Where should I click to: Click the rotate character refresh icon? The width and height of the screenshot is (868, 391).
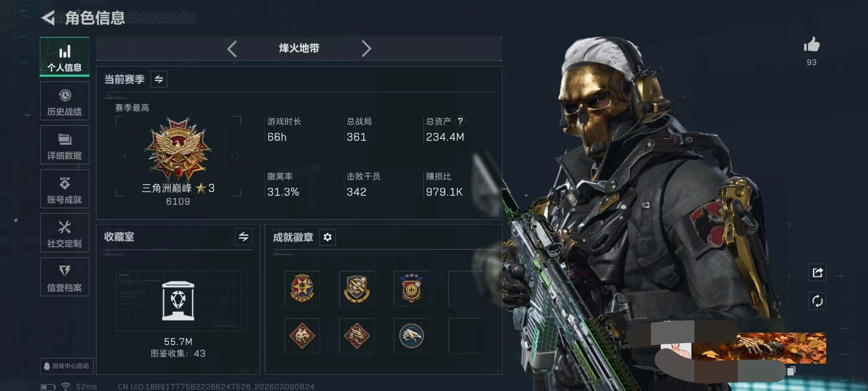tap(817, 301)
